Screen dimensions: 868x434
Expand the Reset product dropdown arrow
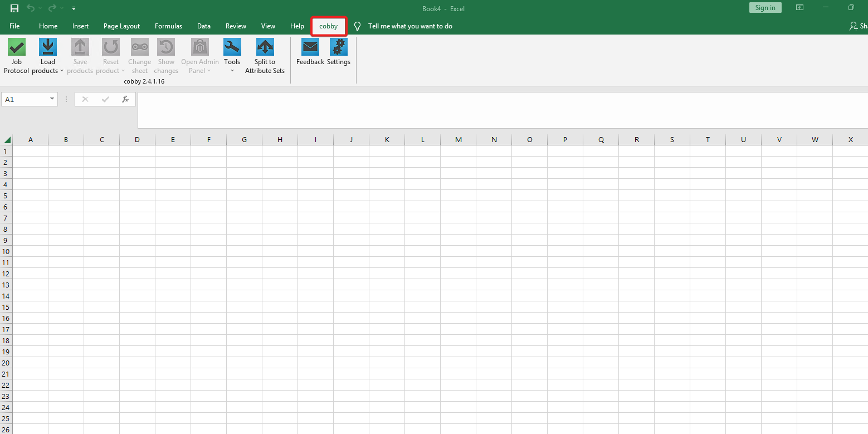click(123, 71)
